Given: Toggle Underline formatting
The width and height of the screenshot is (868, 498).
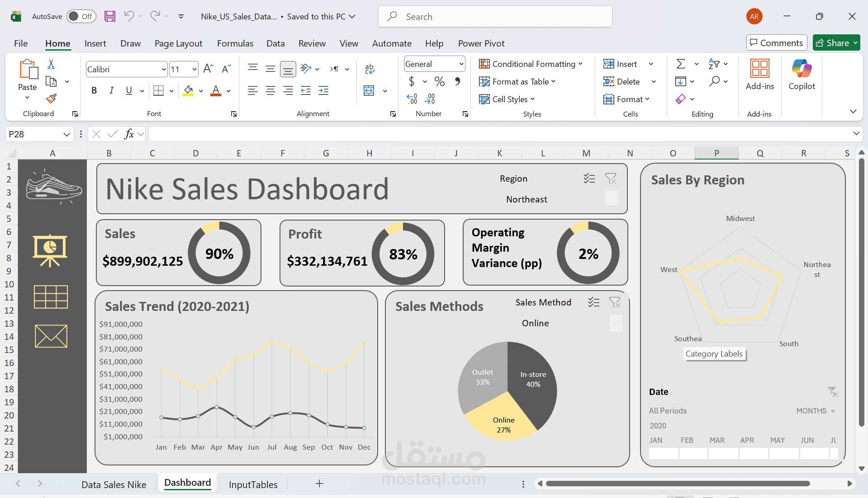Looking at the screenshot, I should coord(129,90).
